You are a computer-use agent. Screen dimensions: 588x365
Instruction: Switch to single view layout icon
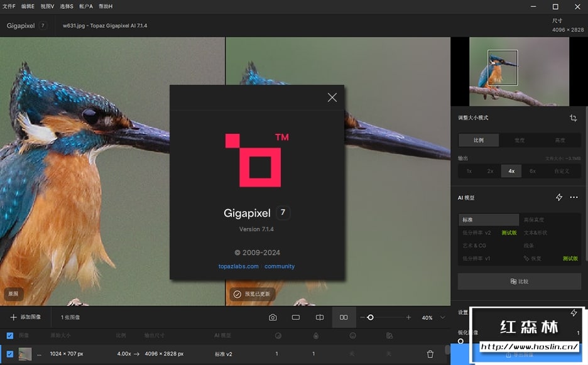[x=296, y=317]
